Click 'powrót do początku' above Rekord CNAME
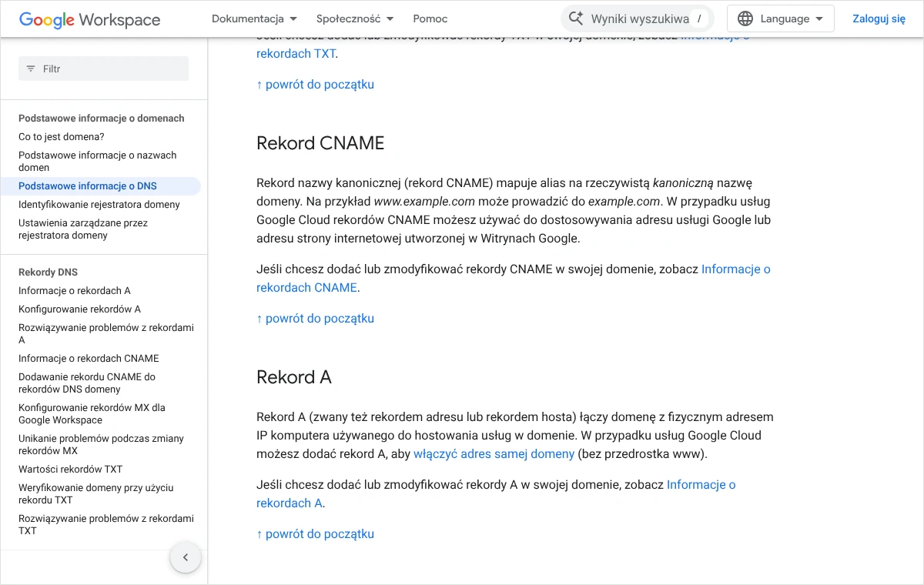Screen dimensions: 924x585 point(316,84)
